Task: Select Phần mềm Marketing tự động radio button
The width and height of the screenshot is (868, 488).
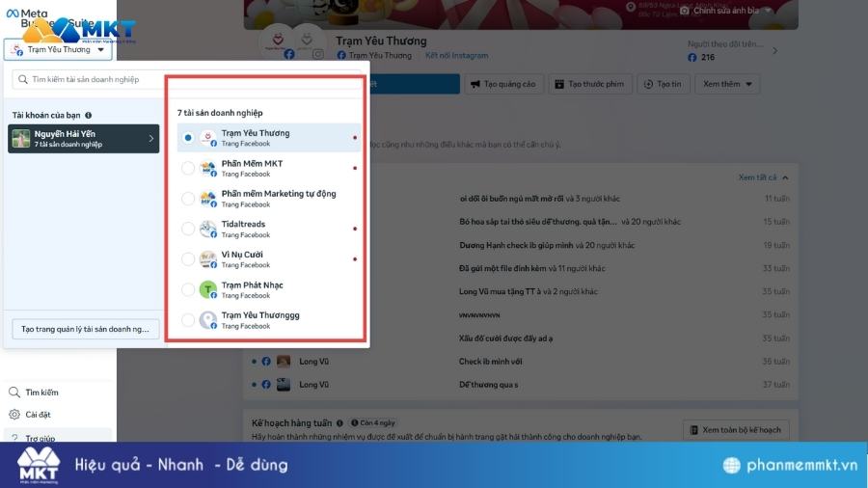Action: [188, 199]
